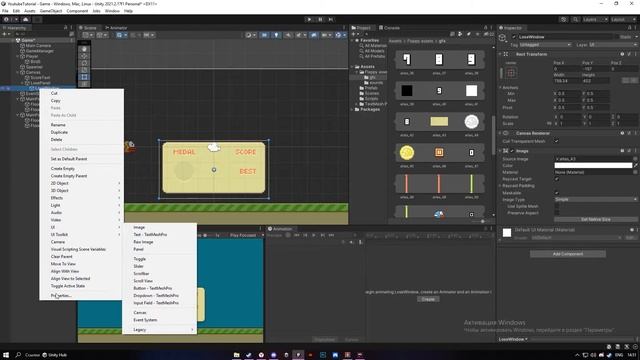Click the Hierarchy add plus button
The width and height of the screenshot is (640, 360).
[x=5, y=34]
